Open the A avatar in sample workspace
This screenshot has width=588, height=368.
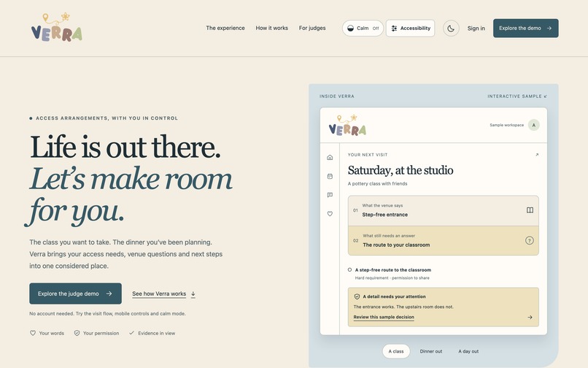tap(533, 125)
